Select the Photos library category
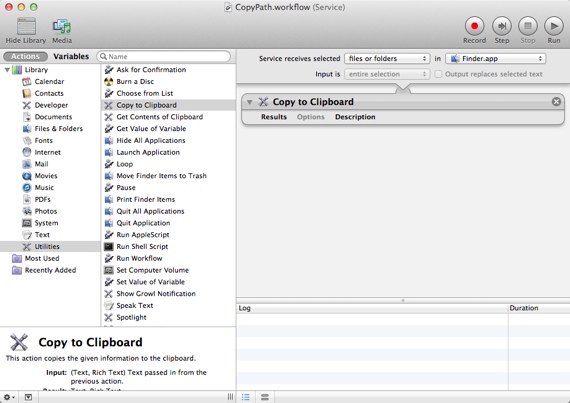The height and width of the screenshot is (403, 570). pos(45,211)
